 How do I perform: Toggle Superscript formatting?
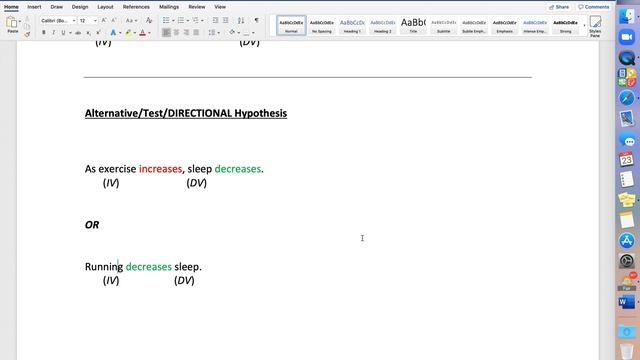(98, 33)
